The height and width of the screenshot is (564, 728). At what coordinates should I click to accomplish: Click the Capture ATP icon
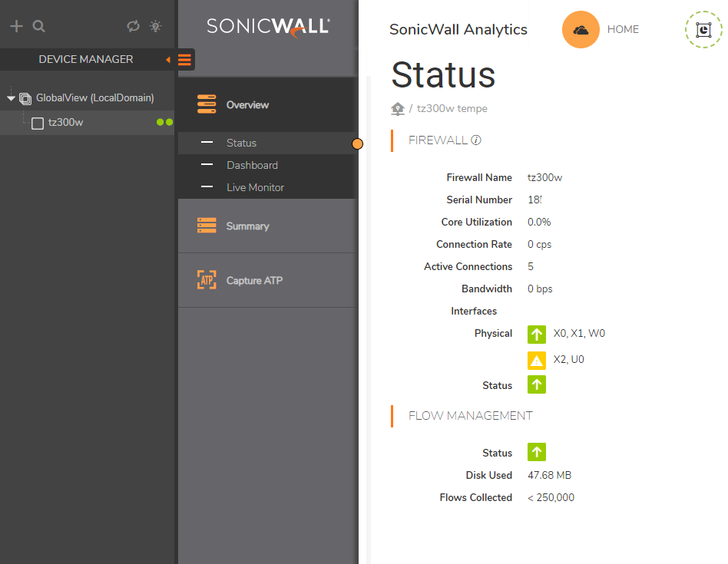(207, 280)
